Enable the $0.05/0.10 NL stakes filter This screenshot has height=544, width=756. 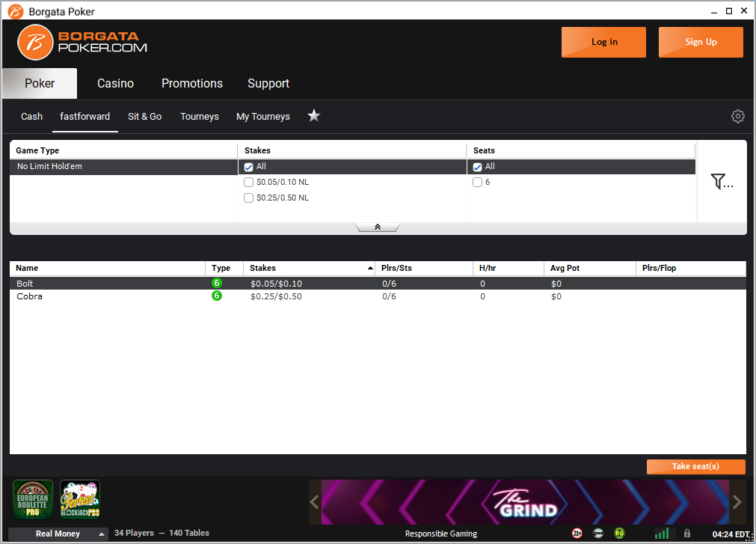[x=249, y=183]
